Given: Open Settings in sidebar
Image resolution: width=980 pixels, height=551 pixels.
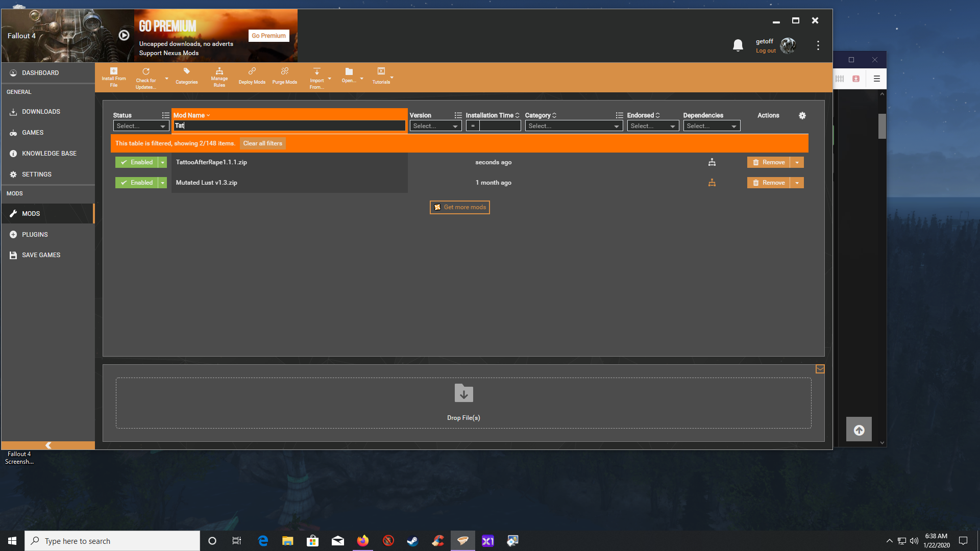Looking at the screenshot, I should 48,174.
